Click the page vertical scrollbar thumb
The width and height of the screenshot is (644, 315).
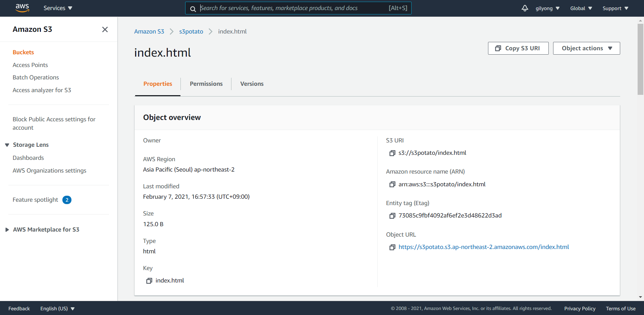pos(640,59)
